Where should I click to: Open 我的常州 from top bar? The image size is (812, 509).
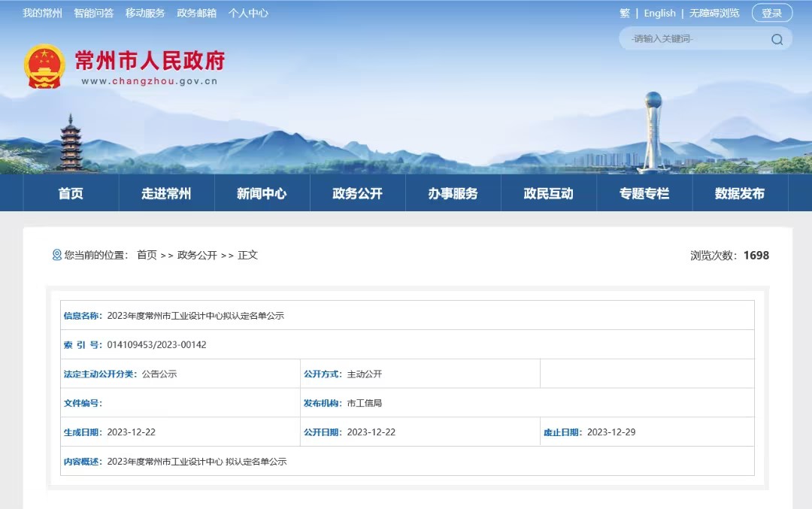pyautogui.click(x=42, y=13)
